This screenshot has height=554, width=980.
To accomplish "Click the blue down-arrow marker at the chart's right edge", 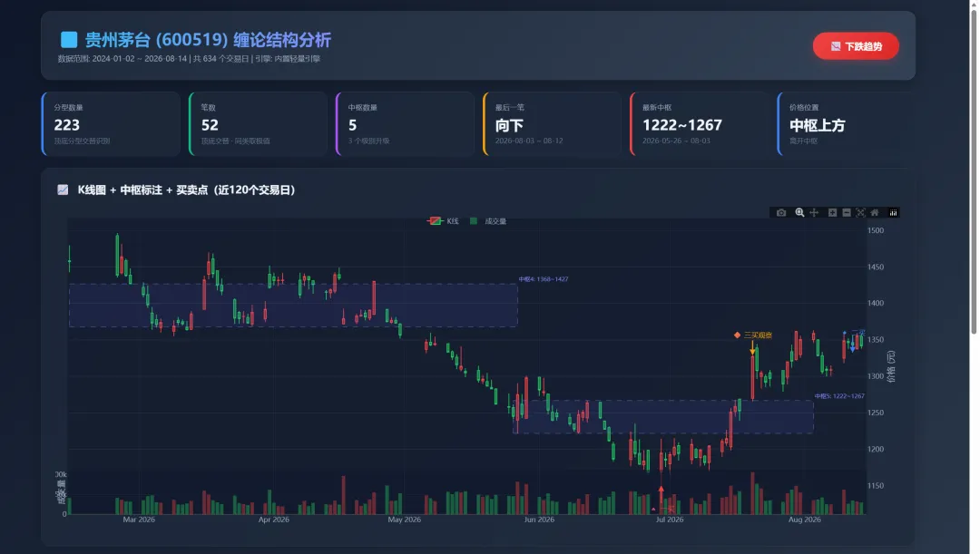I will tap(852, 346).
